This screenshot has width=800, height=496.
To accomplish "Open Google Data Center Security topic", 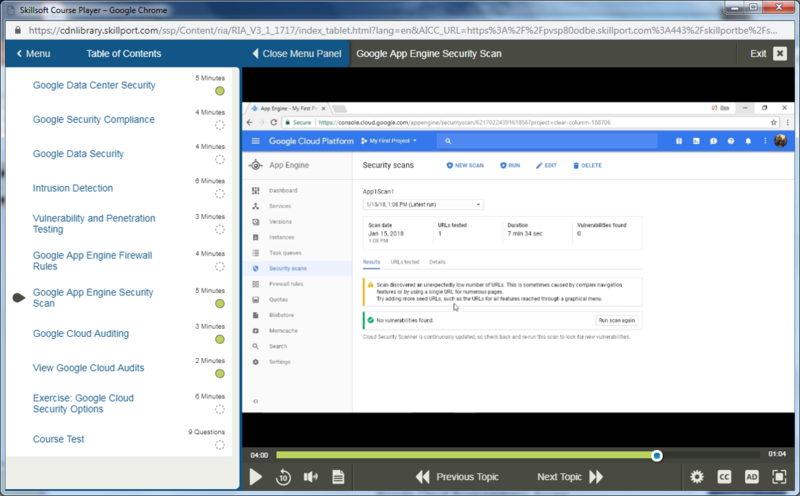I will tap(94, 85).
